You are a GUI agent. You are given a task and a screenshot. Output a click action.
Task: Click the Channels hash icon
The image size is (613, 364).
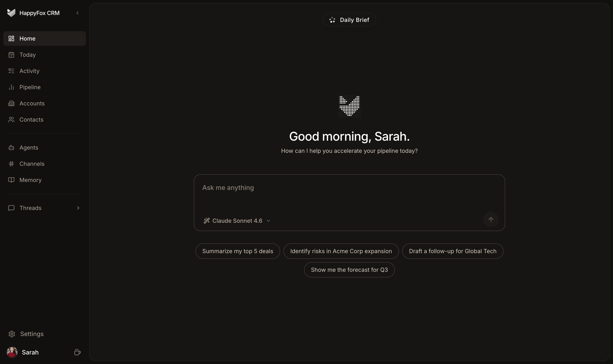(x=11, y=164)
